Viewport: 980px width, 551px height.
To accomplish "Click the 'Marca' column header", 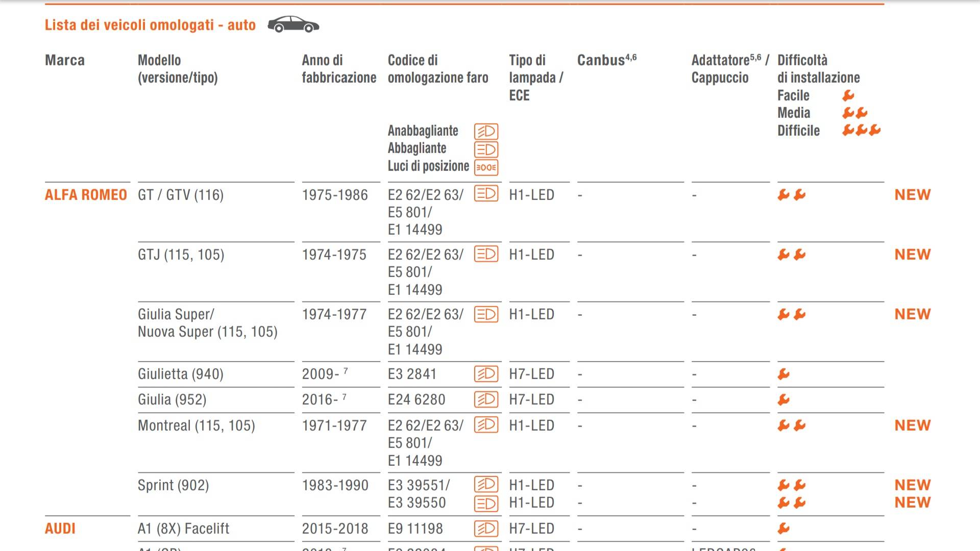I will pyautogui.click(x=65, y=60).
